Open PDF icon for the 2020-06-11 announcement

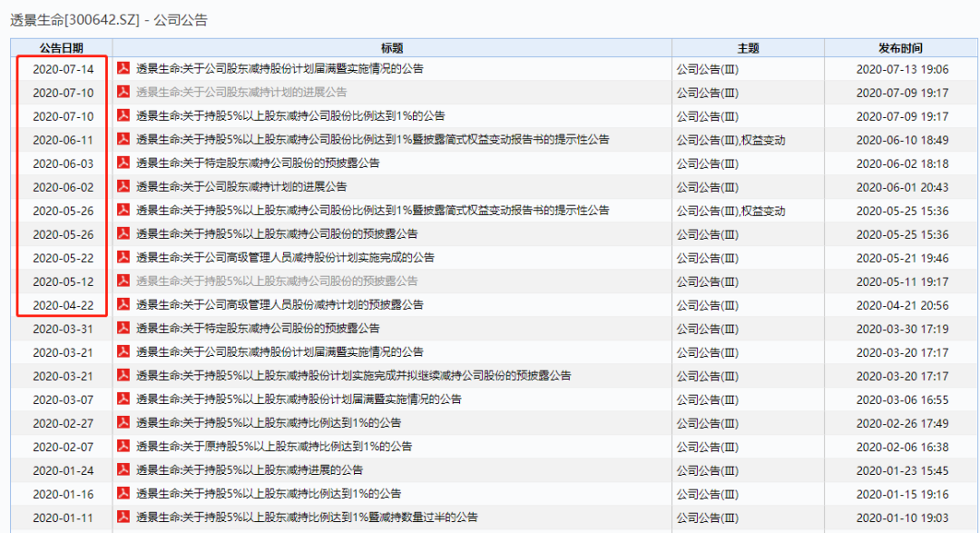pyautogui.click(x=123, y=139)
